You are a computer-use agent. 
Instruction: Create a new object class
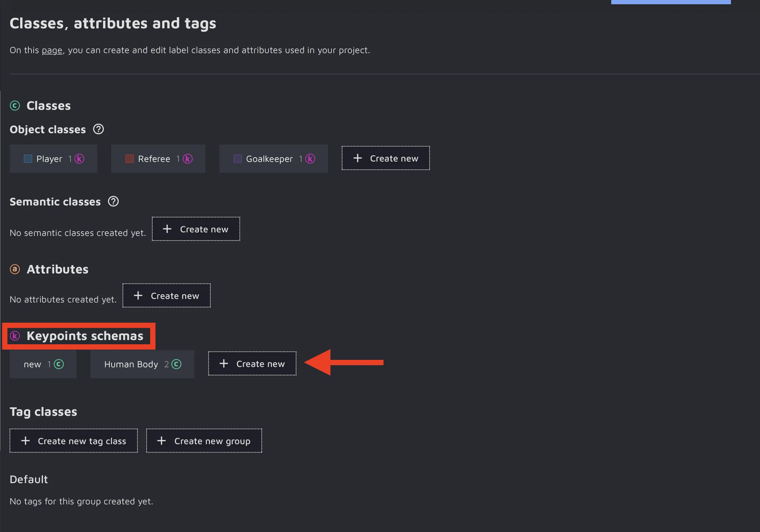[x=386, y=158]
